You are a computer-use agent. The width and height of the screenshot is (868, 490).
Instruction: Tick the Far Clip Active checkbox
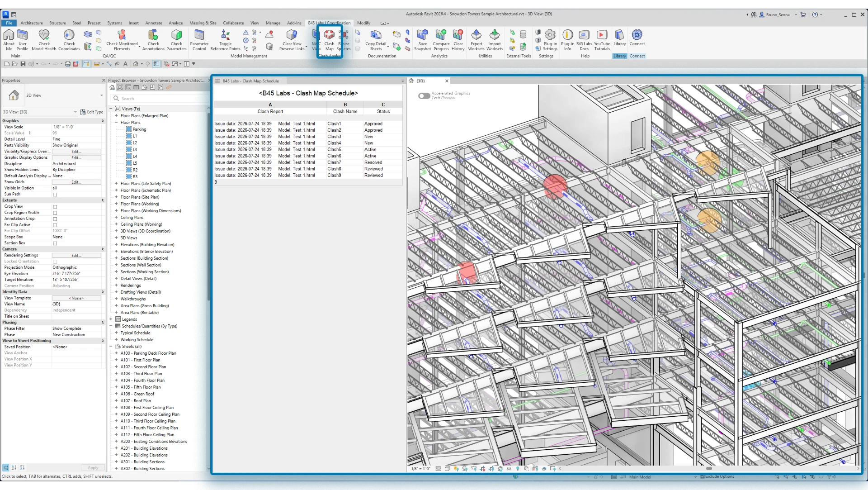pyautogui.click(x=55, y=225)
